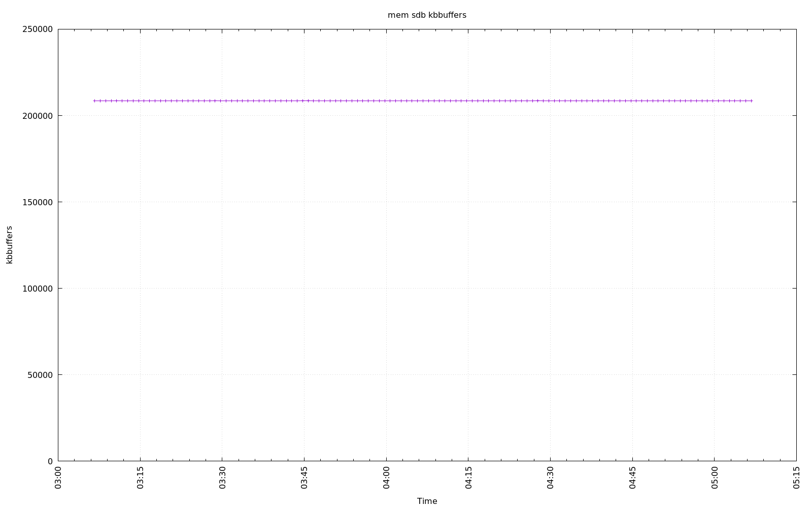Click the last data point on purple line
This screenshot has height=508, width=812.
click(x=751, y=101)
